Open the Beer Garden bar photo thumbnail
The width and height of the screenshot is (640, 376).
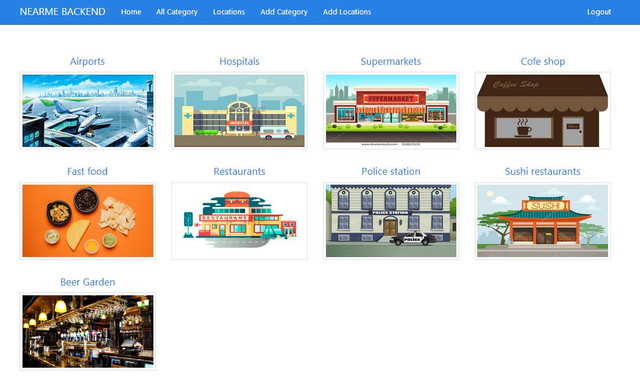click(88, 332)
